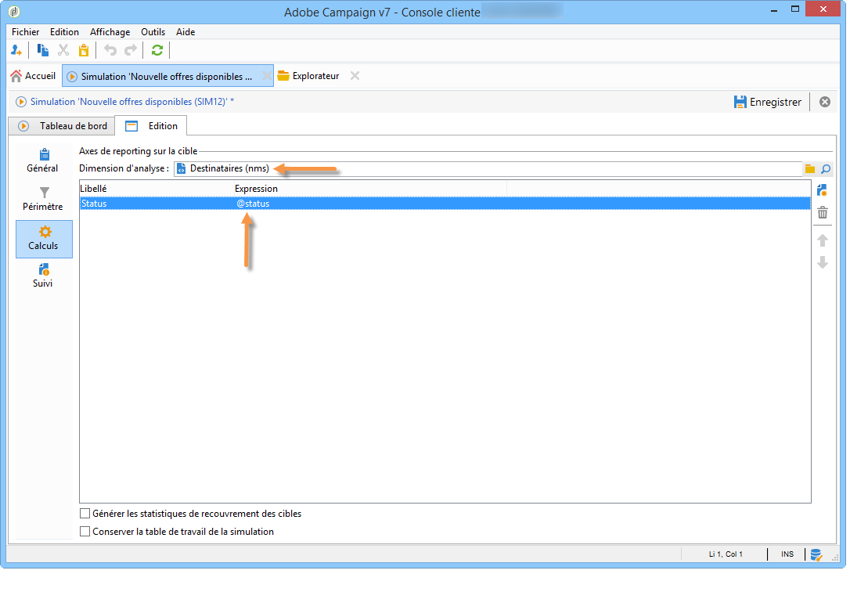The height and width of the screenshot is (592, 868).
Task: Click the paste clipboard icon
Action: pyautogui.click(x=84, y=50)
